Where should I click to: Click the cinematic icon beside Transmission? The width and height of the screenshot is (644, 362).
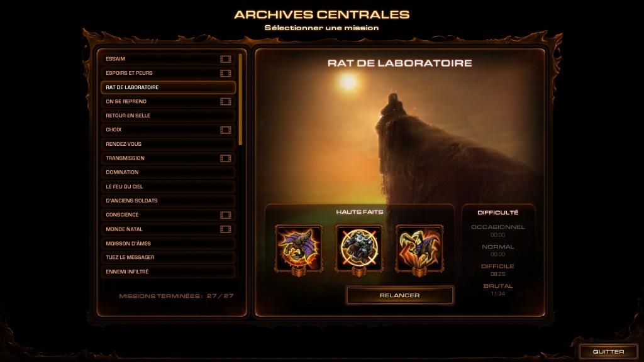coord(226,158)
